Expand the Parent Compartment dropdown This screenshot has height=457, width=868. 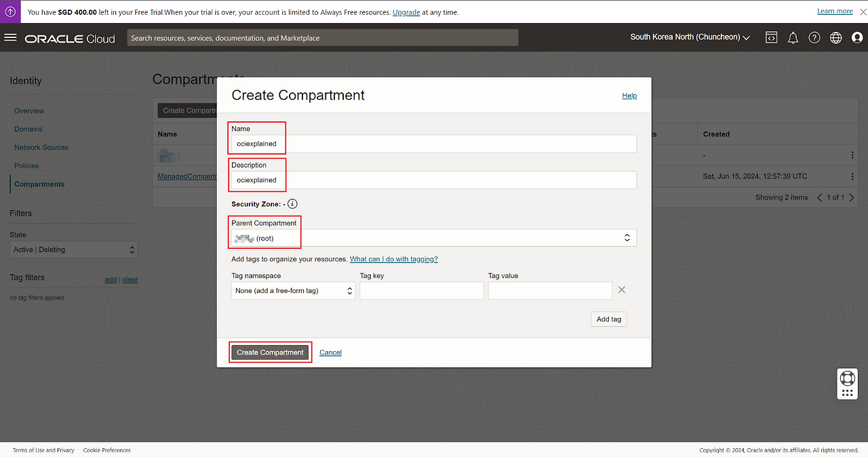click(x=433, y=238)
